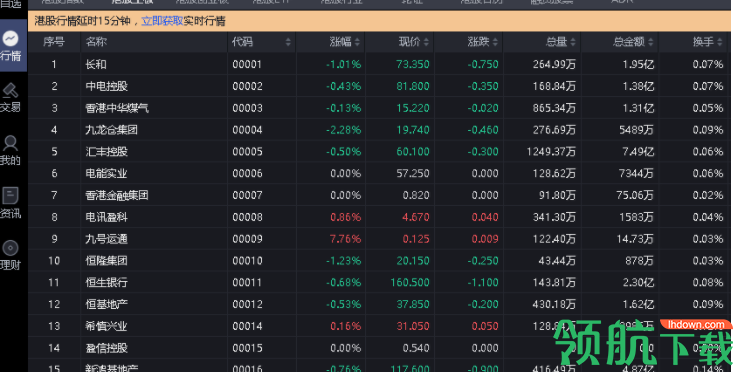Click stock code 00001
This screenshot has width=733, height=372.
pos(247,64)
